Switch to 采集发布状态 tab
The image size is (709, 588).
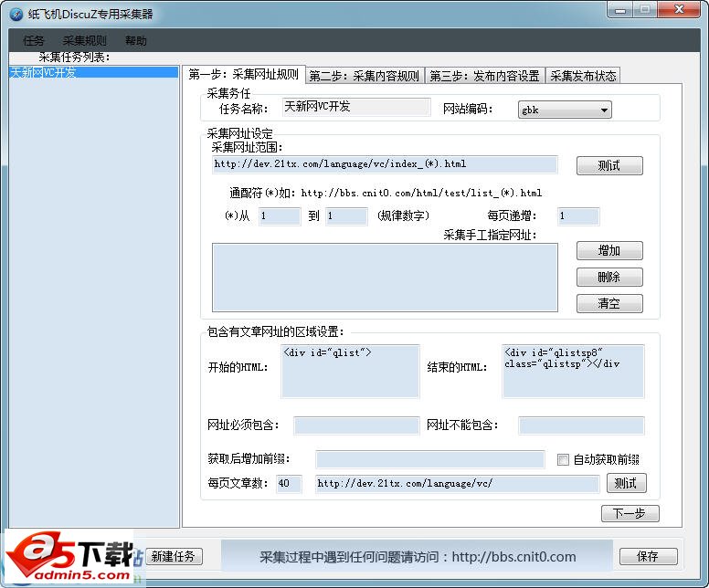pyautogui.click(x=583, y=76)
